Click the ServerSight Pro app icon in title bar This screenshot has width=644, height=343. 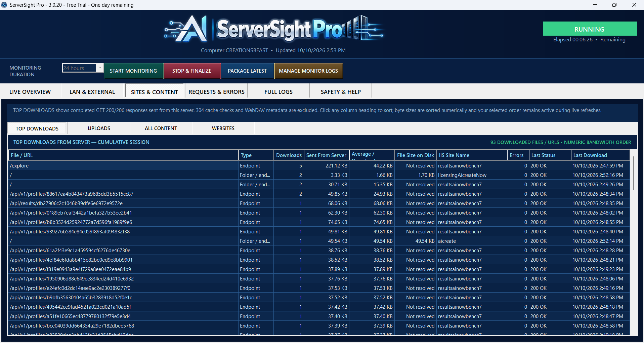[4, 5]
